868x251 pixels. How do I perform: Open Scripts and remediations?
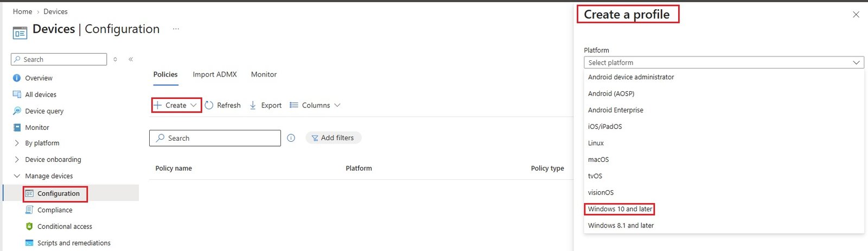point(74,243)
